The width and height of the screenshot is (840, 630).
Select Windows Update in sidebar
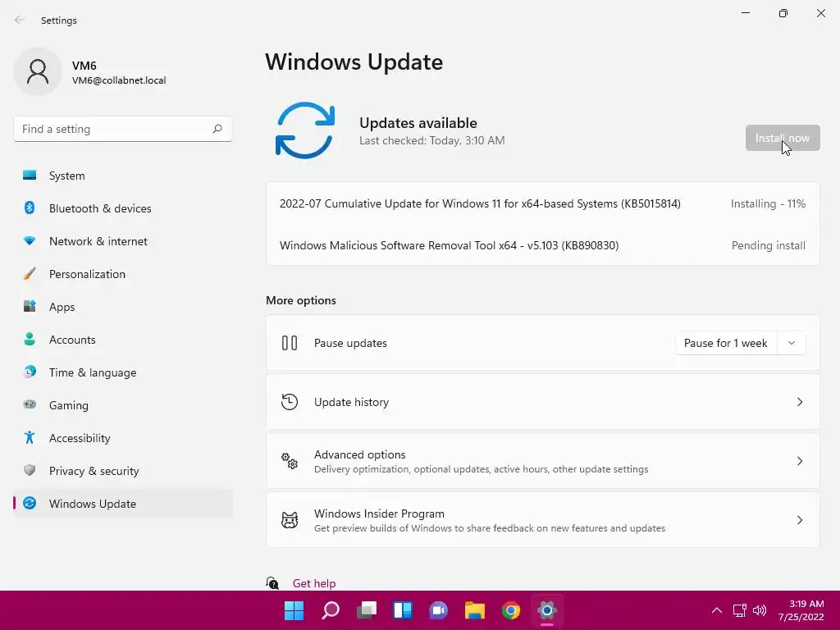tap(123, 504)
